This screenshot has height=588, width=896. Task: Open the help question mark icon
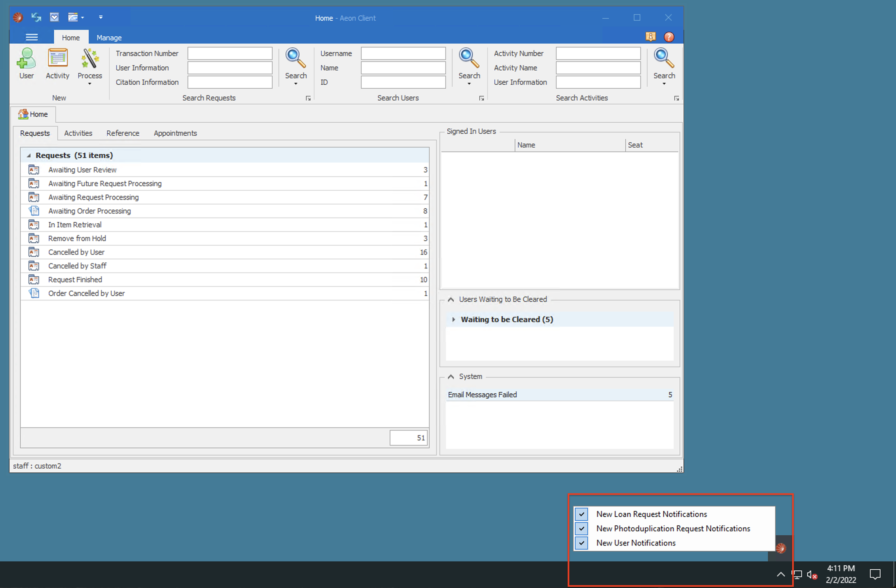[x=669, y=37]
